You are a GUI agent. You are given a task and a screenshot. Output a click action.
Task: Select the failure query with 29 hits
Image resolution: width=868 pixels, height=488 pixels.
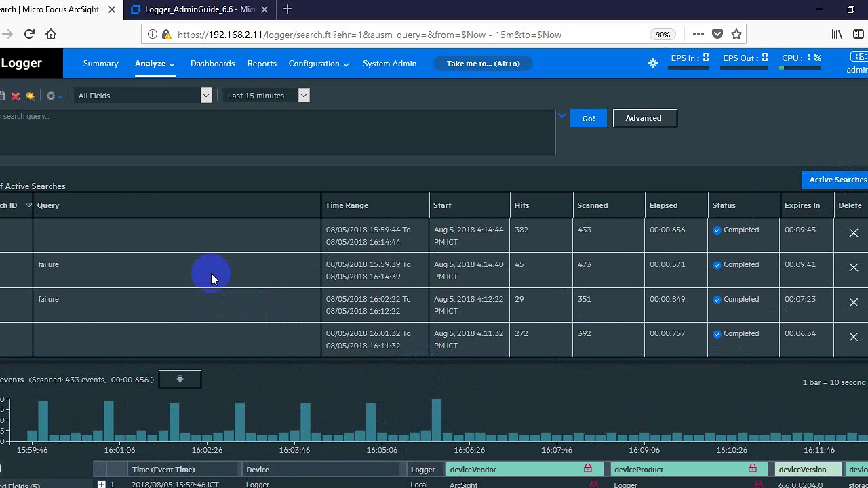(x=48, y=299)
